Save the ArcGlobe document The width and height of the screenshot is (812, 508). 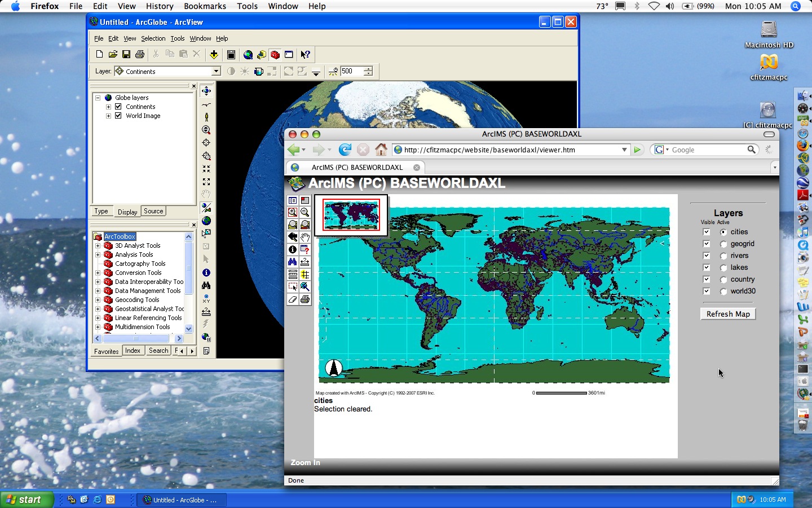point(126,54)
